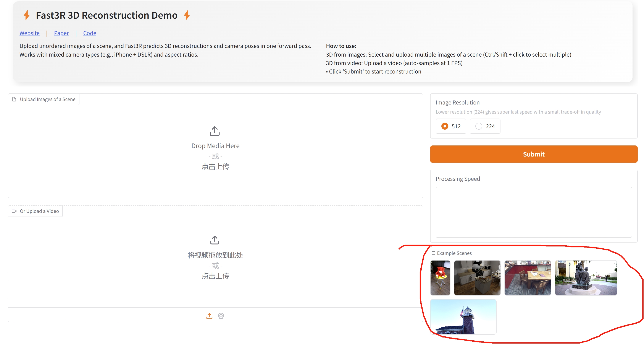This screenshot has width=644, height=344.
Task: Click the '将视频拖放到此处' video drop text
Action: (215, 255)
